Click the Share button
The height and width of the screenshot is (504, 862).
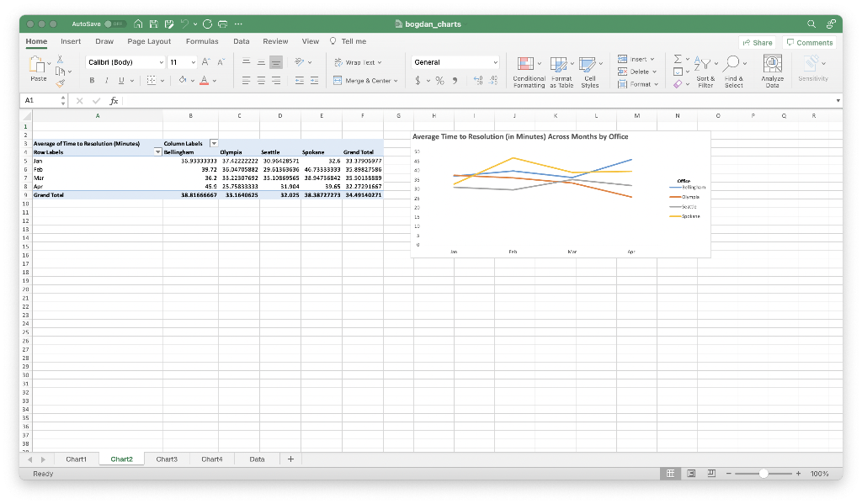(757, 42)
